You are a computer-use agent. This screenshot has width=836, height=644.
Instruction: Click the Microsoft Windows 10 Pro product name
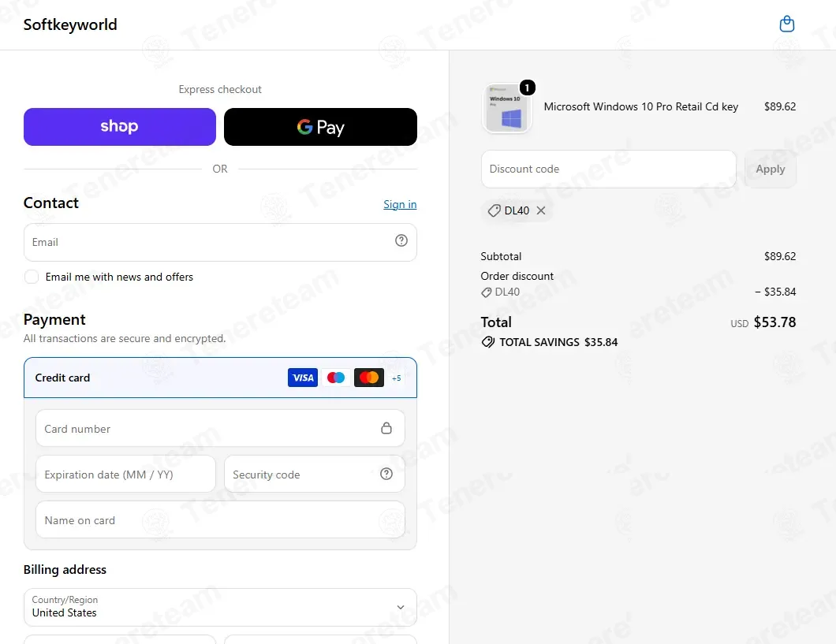[641, 106]
